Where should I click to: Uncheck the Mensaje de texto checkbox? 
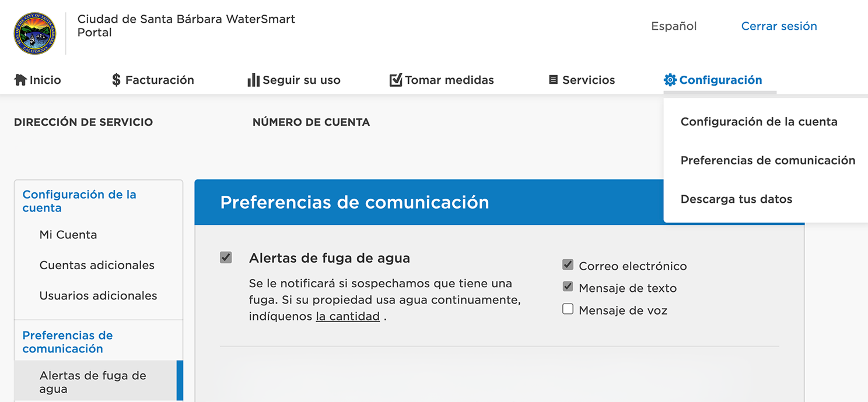568,287
